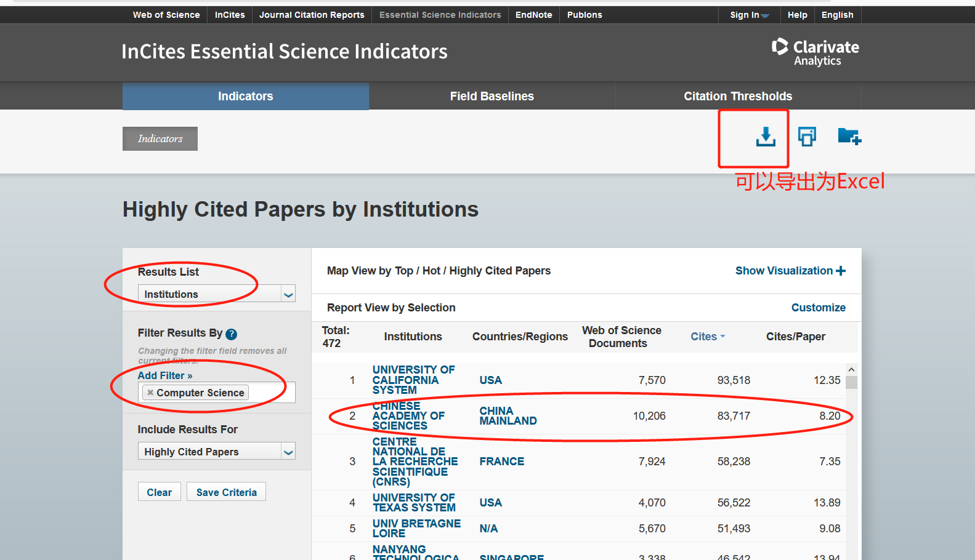Click USA for University of California row
Viewport: 975px width, 560px height.
[491, 380]
